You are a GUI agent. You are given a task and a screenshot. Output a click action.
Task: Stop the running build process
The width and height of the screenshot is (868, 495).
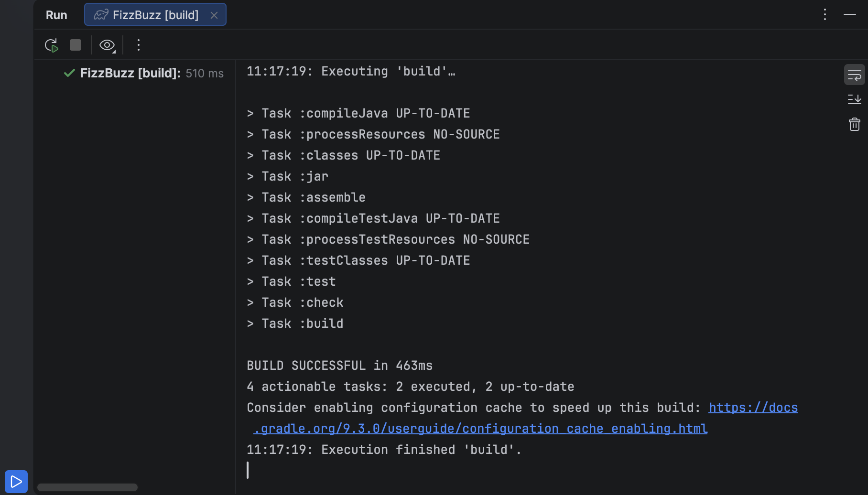click(76, 45)
